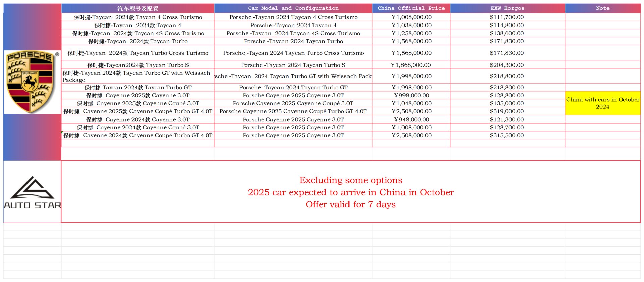This screenshot has width=644, height=282.
Task: Select the red 'Excluding some options' notice box
Action: [351, 192]
